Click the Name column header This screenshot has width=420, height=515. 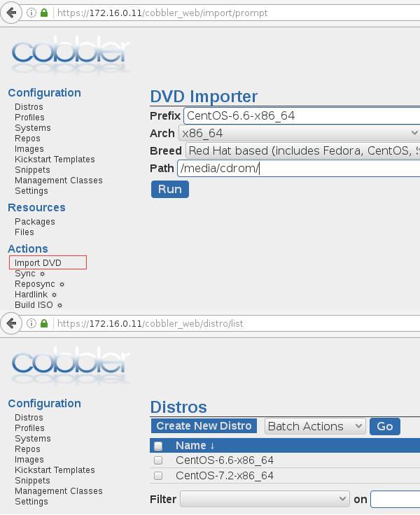[191, 446]
